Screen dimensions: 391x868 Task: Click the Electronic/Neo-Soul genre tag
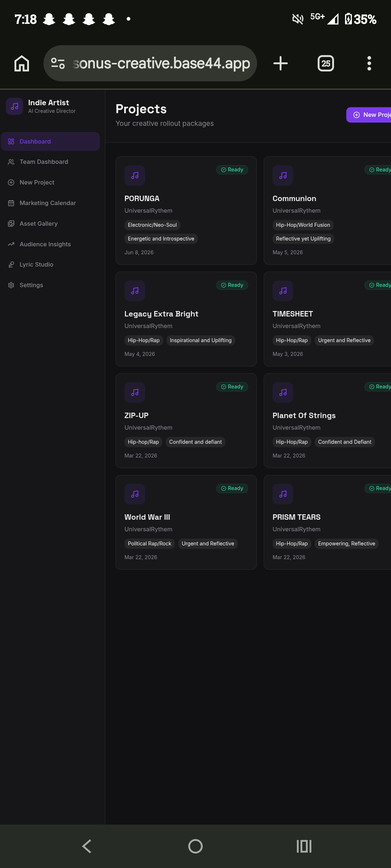click(152, 225)
